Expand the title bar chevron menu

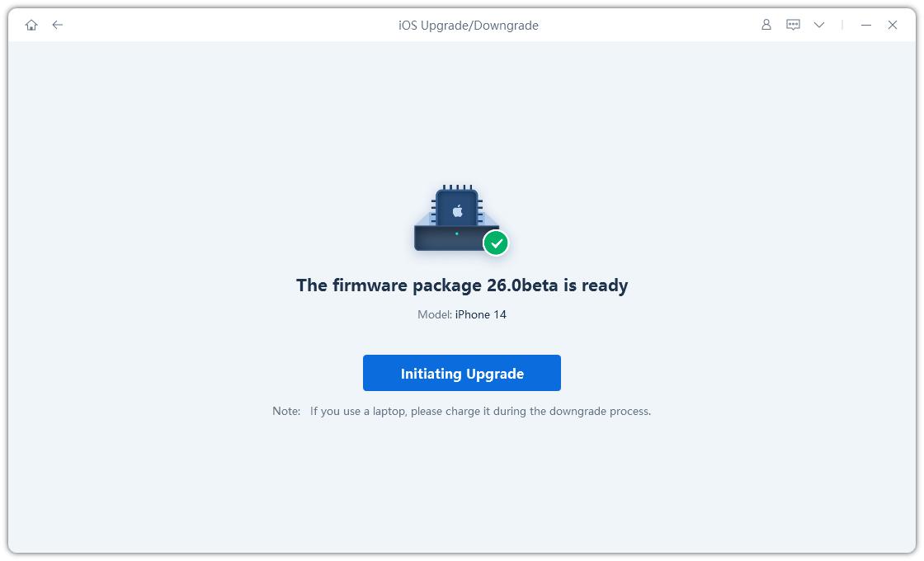point(819,25)
